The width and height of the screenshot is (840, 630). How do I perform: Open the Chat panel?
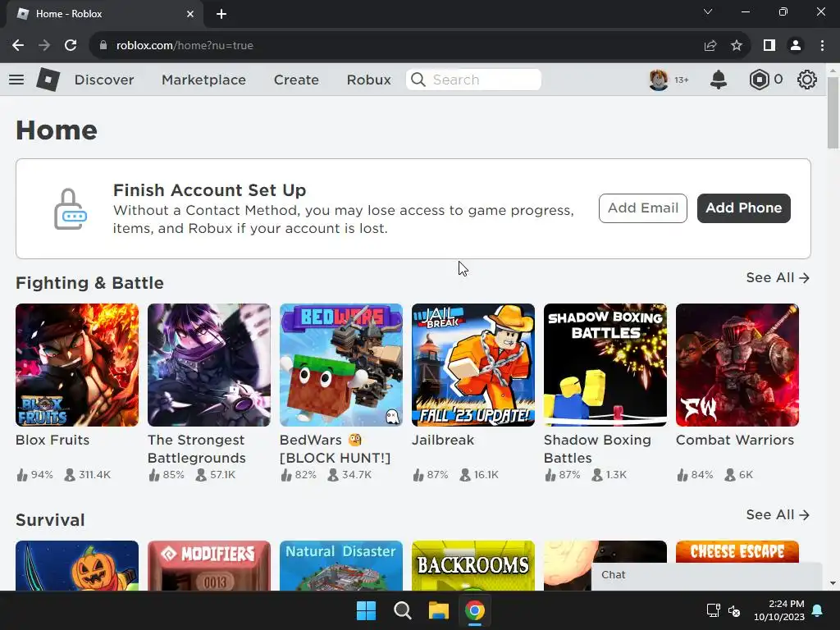[706, 575]
